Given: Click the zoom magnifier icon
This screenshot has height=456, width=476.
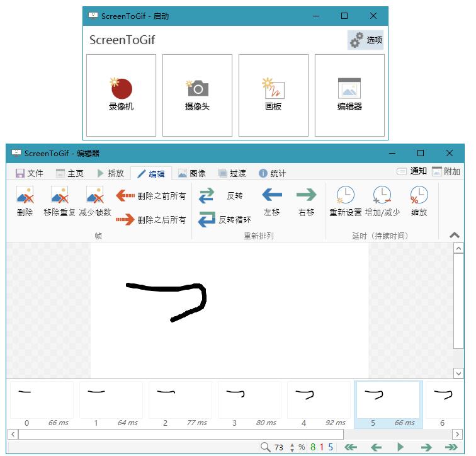Looking at the screenshot, I should [265, 447].
